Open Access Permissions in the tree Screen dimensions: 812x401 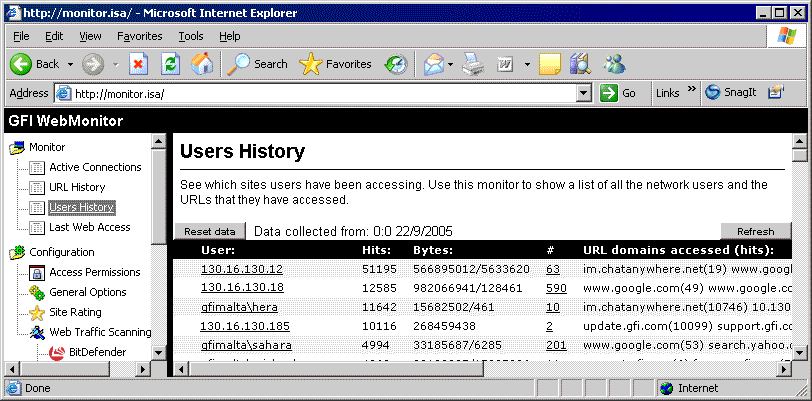(x=95, y=273)
